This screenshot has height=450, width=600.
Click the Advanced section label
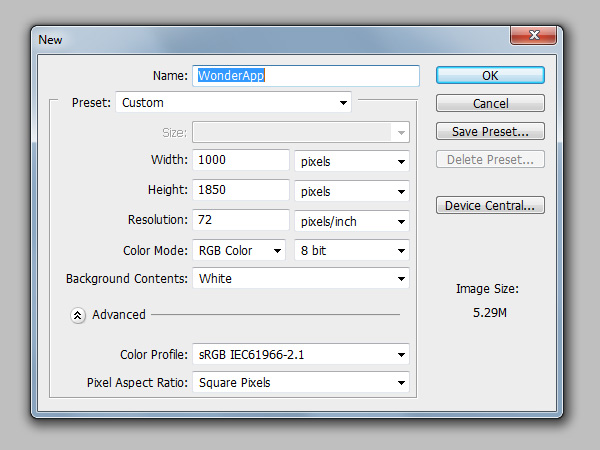(x=119, y=315)
